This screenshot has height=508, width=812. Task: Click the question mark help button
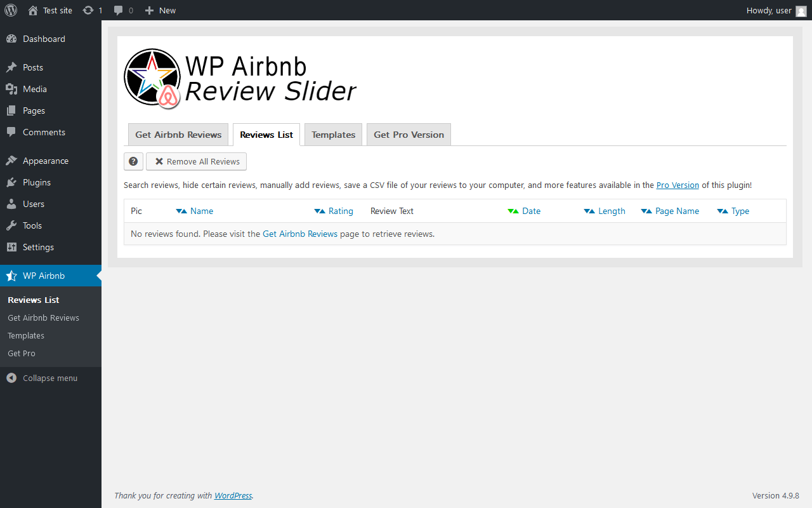coord(133,161)
